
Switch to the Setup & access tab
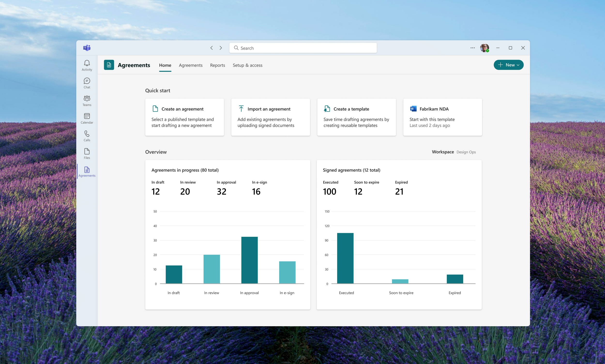coord(247,65)
